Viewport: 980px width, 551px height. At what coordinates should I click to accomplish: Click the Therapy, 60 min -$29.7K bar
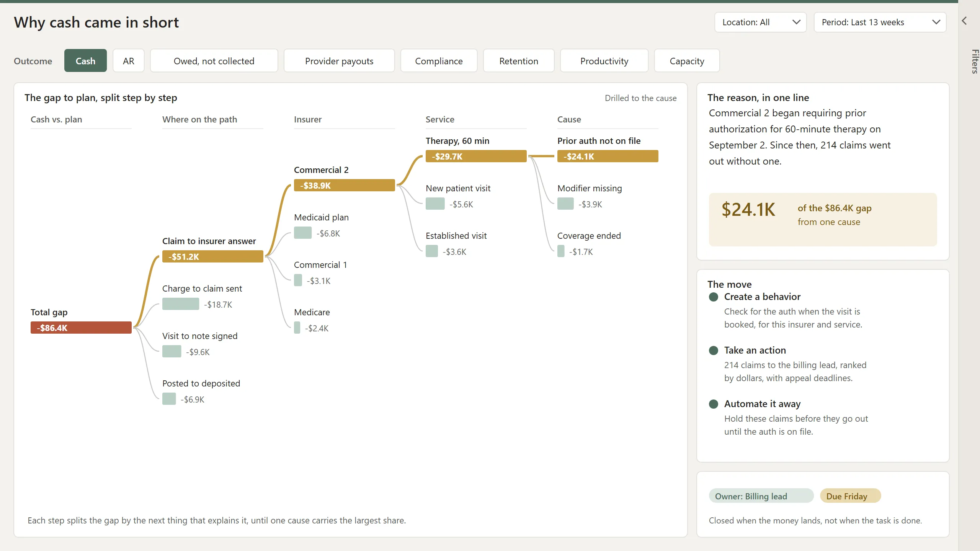pyautogui.click(x=476, y=156)
